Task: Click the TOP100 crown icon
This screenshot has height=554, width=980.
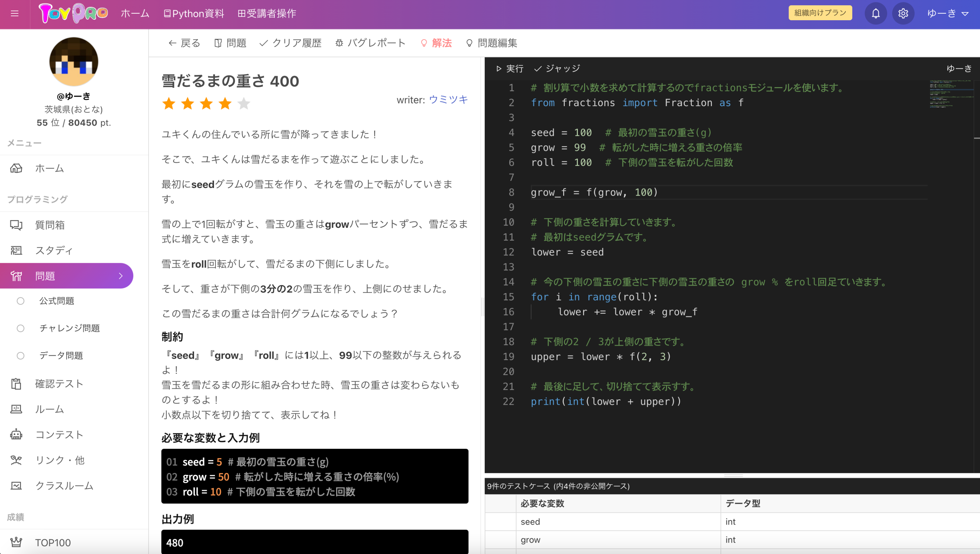Action: coord(16,542)
